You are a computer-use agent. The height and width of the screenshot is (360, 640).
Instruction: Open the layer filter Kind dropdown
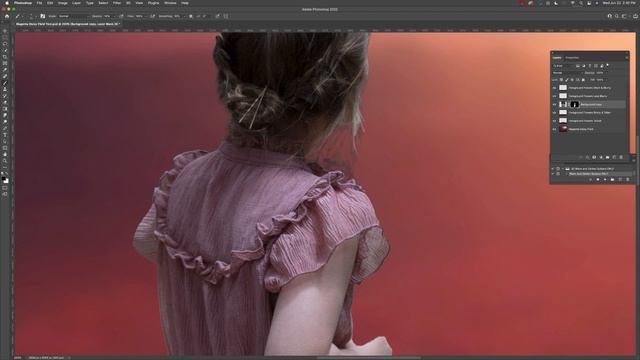[563, 66]
